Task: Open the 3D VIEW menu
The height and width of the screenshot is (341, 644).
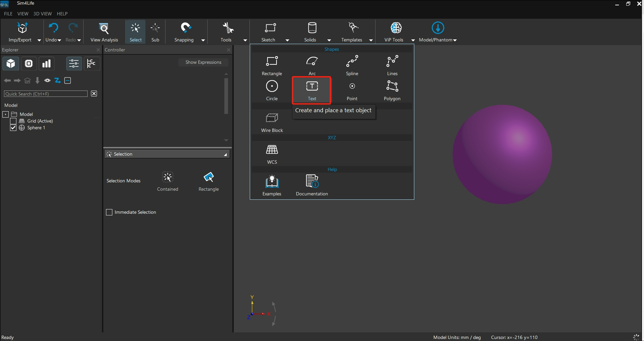Action: tap(42, 14)
